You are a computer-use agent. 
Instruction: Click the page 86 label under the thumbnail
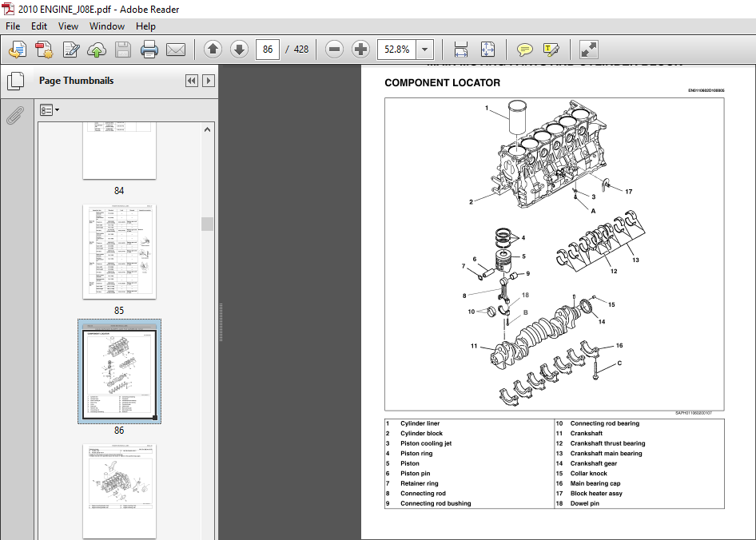pyautogui.click(x=119, y=431)
